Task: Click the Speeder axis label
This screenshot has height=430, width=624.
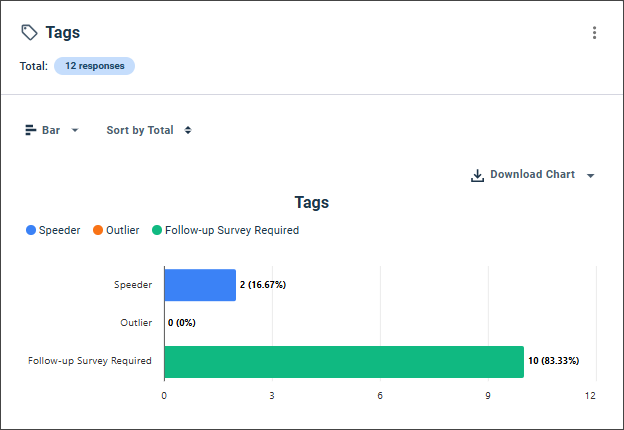Action: pos(133,285)
